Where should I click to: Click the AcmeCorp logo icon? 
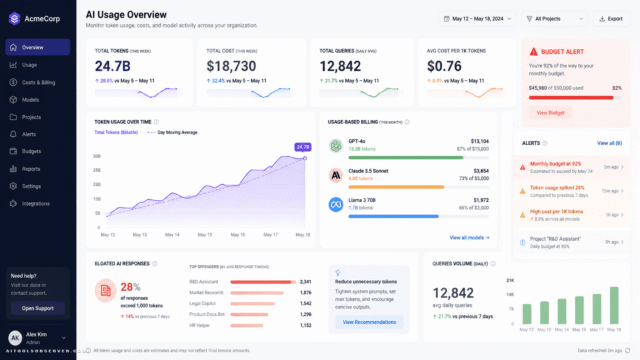click(14, 18)
